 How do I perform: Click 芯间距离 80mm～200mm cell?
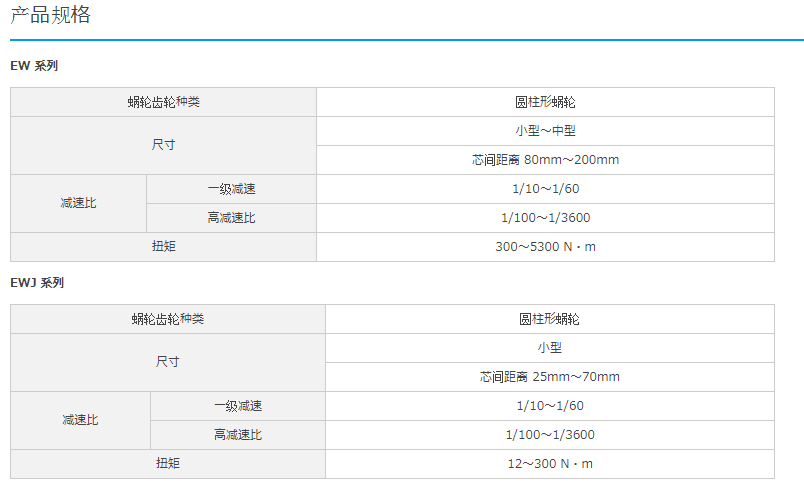pos(545,160)
